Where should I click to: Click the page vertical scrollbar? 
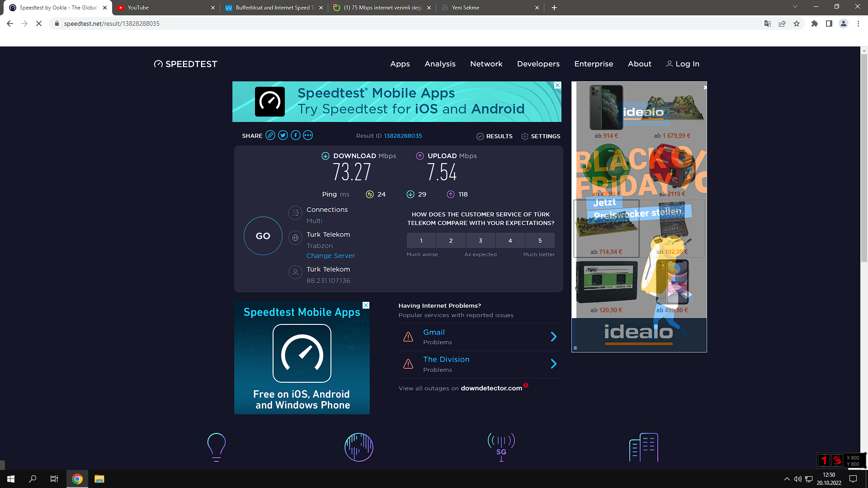(864, 158)
